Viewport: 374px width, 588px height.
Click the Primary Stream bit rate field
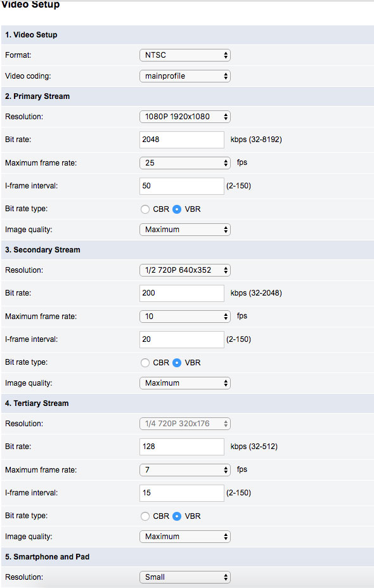click(x=182, y=140)
